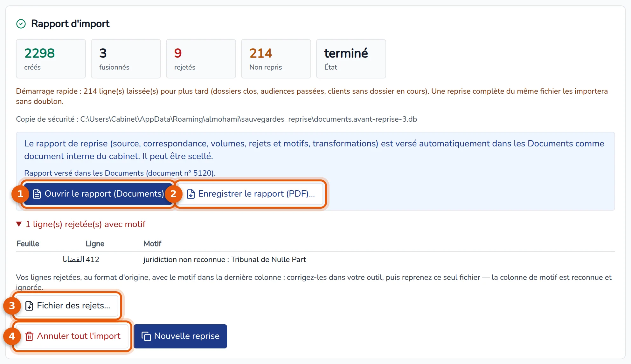Click orange step marker number 2
Viewport: 631px width, 364px height.
pos(173,194)
